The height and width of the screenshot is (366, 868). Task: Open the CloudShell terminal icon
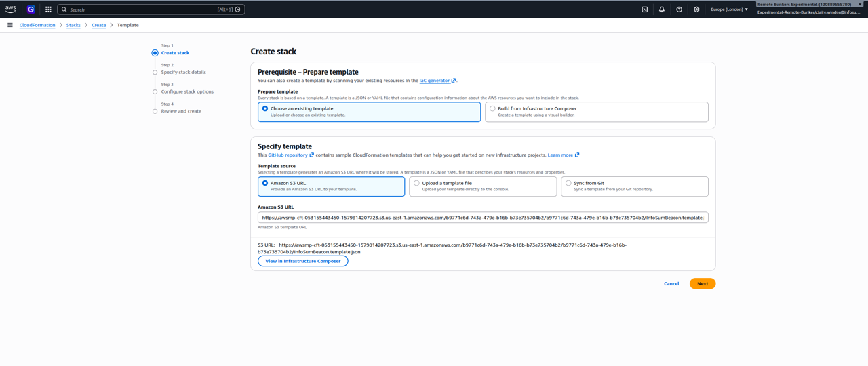tap(645, 9)
